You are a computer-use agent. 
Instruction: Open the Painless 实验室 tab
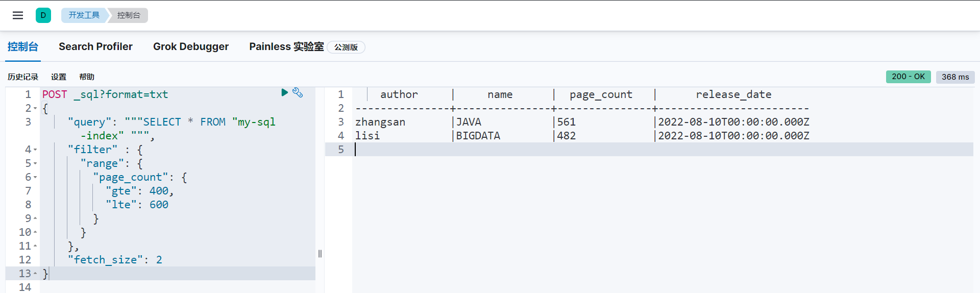pyautogui.click(x=286, y=46)
